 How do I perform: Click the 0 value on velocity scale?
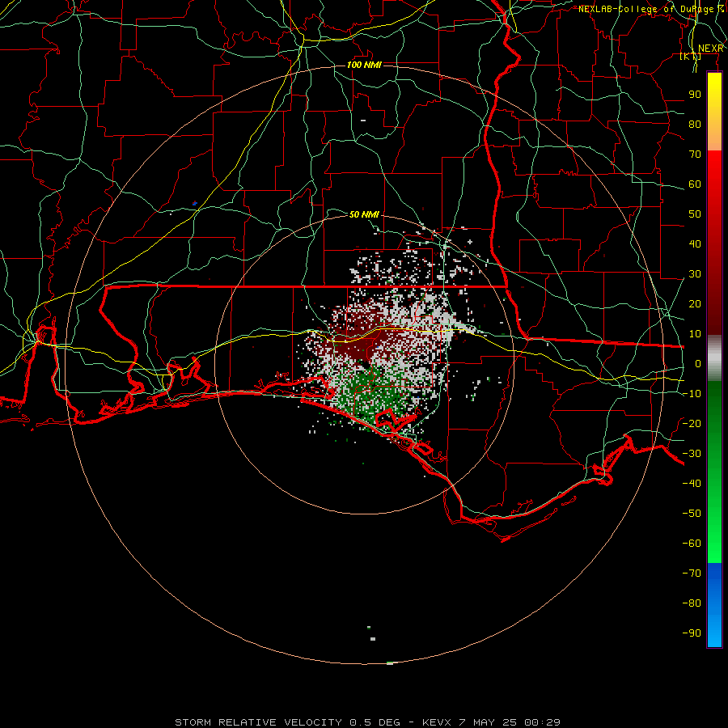coord(698,363)
